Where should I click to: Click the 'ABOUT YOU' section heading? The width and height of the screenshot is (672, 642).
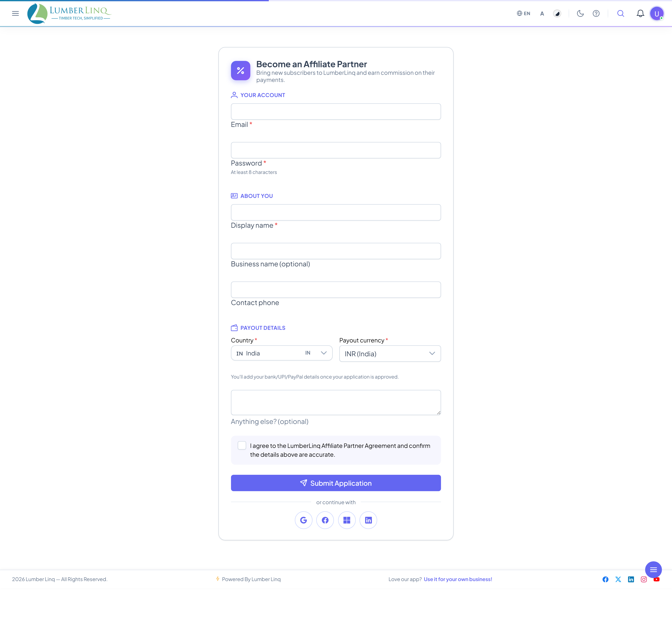pyautogui.click(x=256, y=196)
